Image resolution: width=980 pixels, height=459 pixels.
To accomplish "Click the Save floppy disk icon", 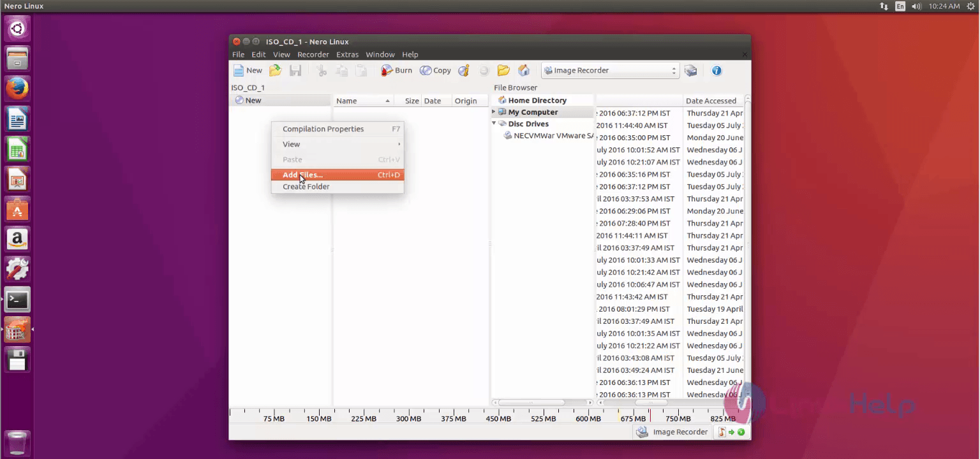I will (295, 71).
